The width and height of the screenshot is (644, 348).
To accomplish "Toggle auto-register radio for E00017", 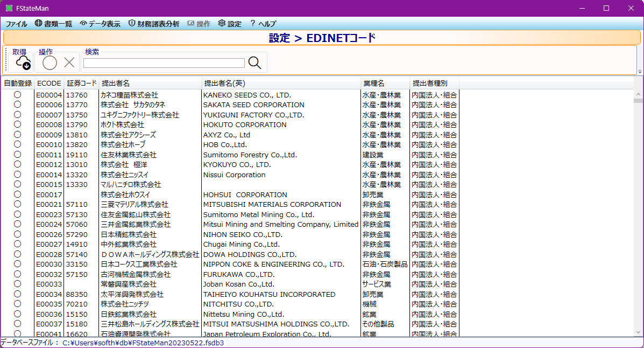I will tap(17, 194).
